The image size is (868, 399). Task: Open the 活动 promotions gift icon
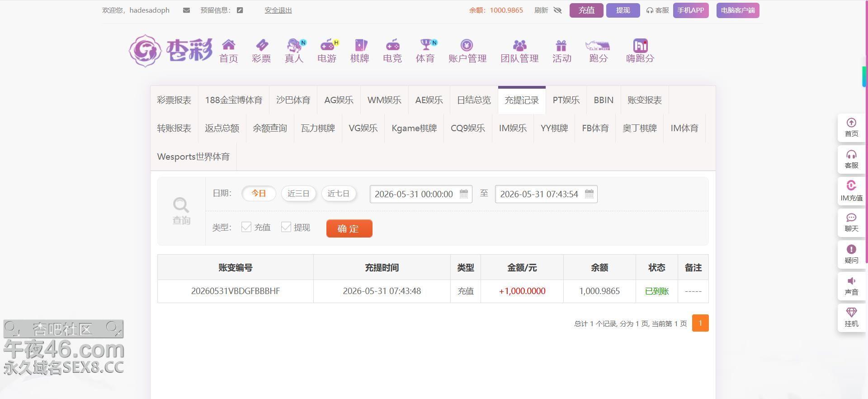tap(561, 45)
